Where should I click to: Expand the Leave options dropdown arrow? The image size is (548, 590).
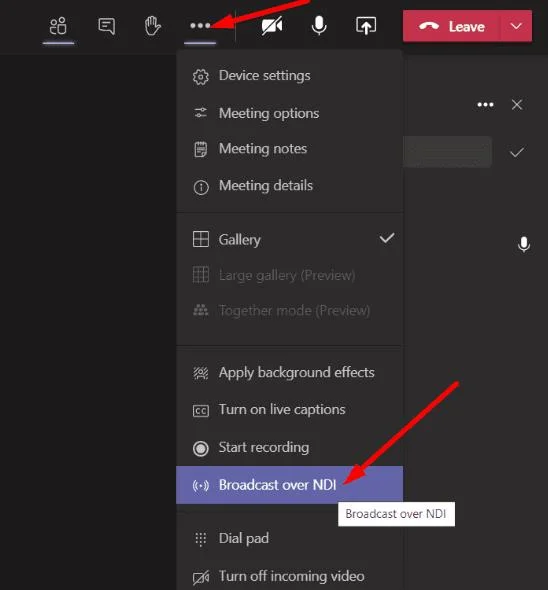click(516, 26)
